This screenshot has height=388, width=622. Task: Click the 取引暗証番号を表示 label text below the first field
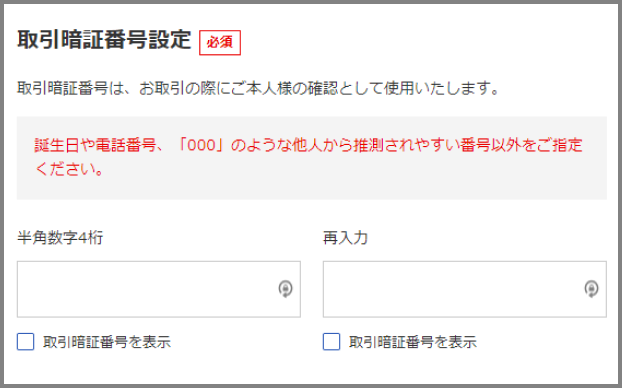(x=107, y=342)
